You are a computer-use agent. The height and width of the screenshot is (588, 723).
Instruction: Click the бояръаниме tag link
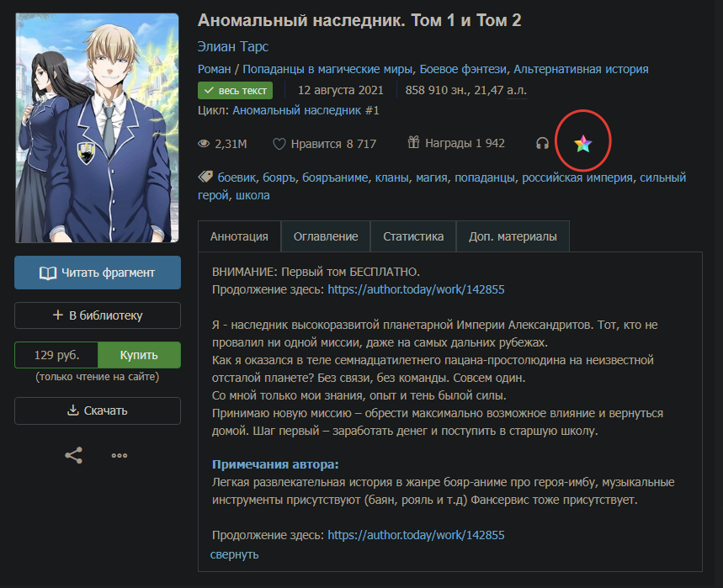335,177
